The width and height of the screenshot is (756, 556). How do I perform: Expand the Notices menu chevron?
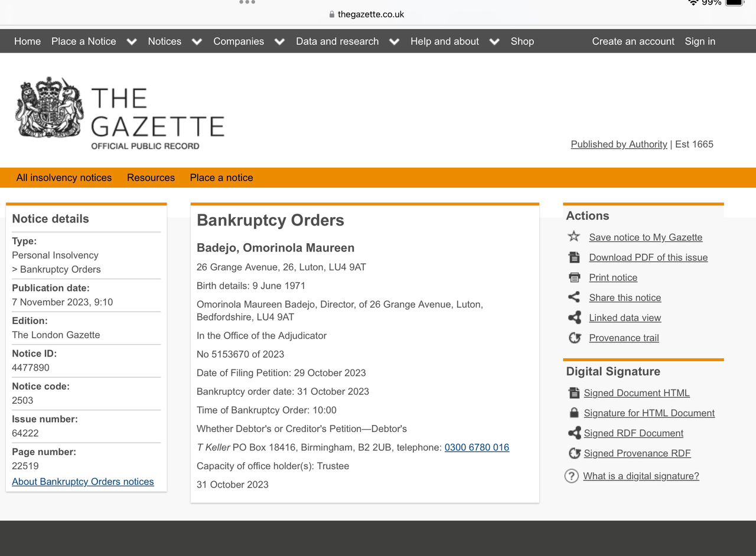[197, 41]
